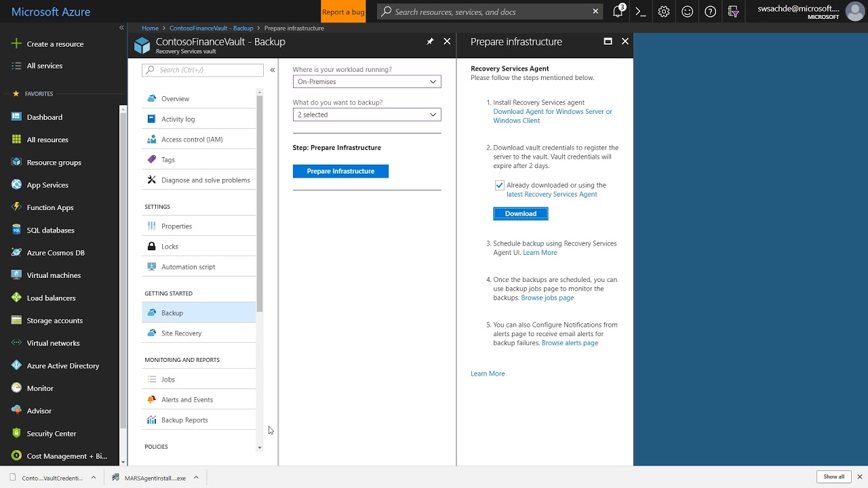Click Show all downloads button

(x=834, y=477)
